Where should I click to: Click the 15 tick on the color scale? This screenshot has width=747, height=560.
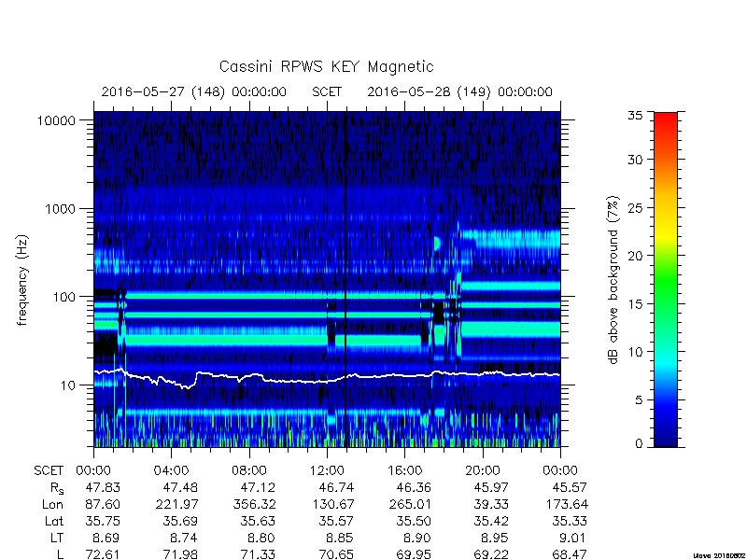click(635, 304)
